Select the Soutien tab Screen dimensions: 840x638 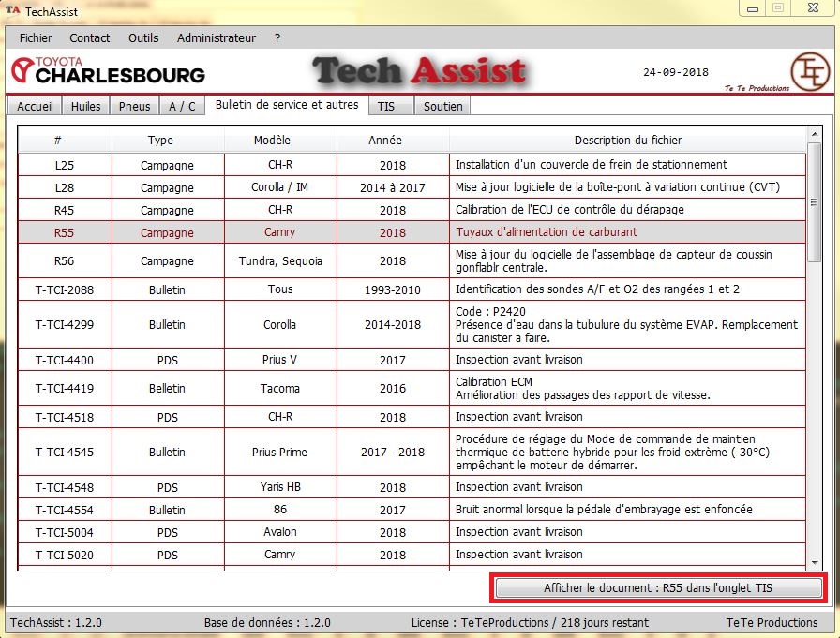pos(442,106)
